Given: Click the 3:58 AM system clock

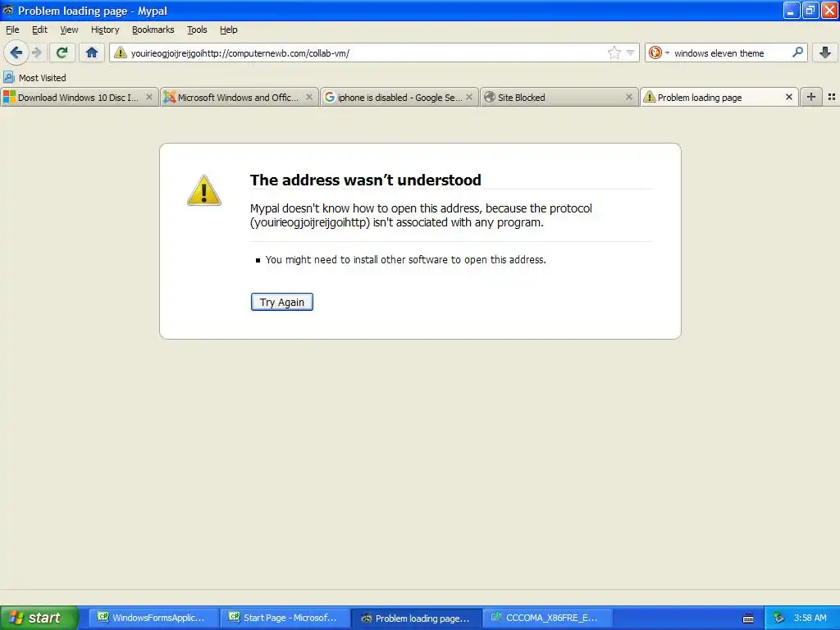Looking at the screenshot, I should [x=810, y=618].
